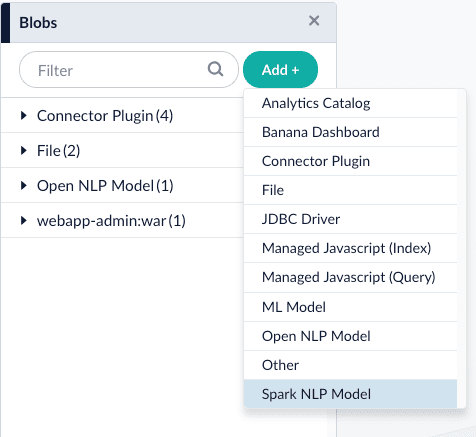This screenshot has height=437, width=476.
Task: Expand the webapp-admin:war (1) arrow
Action: [x=24, y=221]
